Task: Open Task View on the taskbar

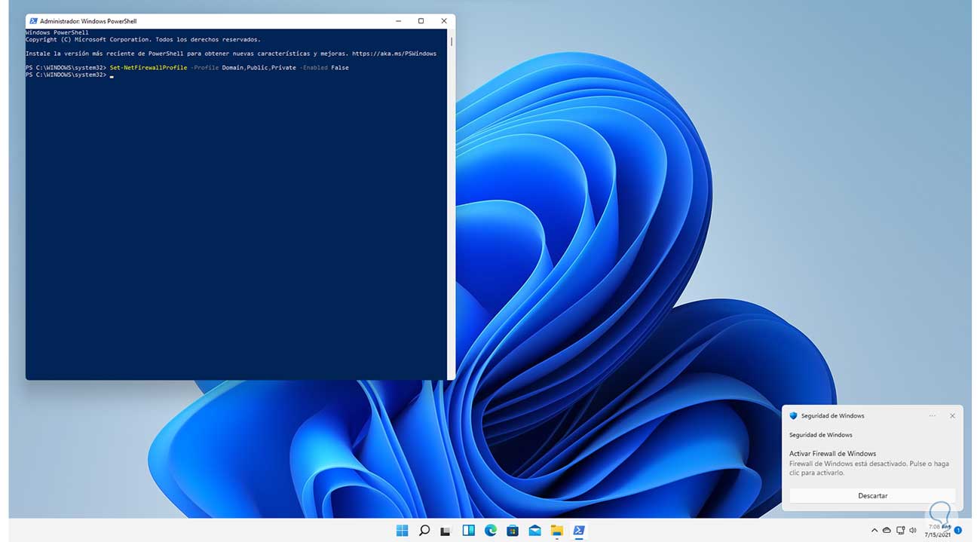Action: coord(446,531)
